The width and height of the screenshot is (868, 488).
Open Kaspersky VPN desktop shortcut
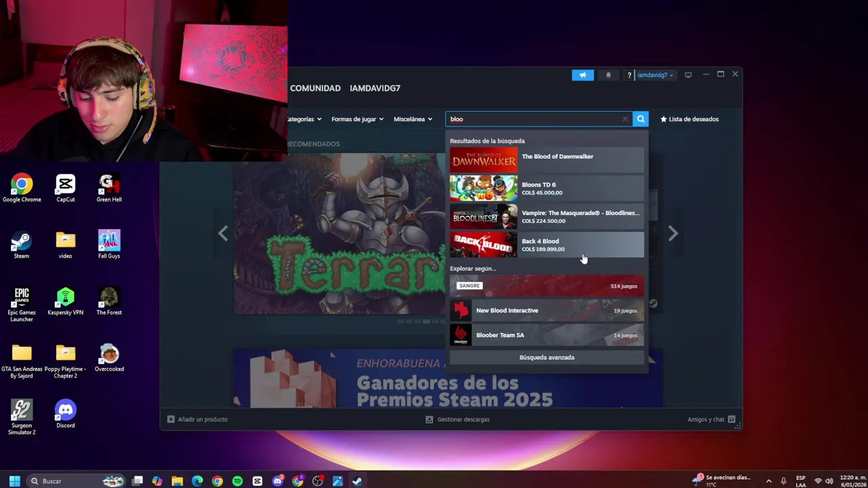point(66,302)
